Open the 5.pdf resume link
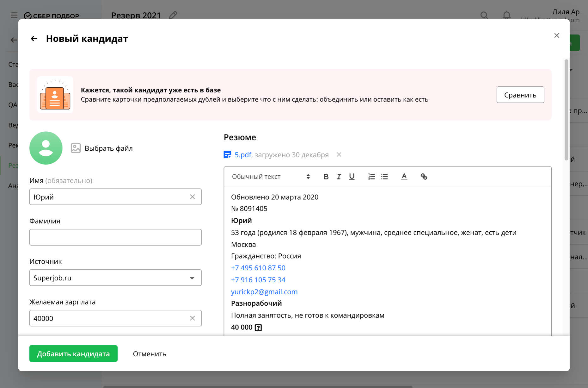This screenshot has width=588, height=388. click(242, 155)
